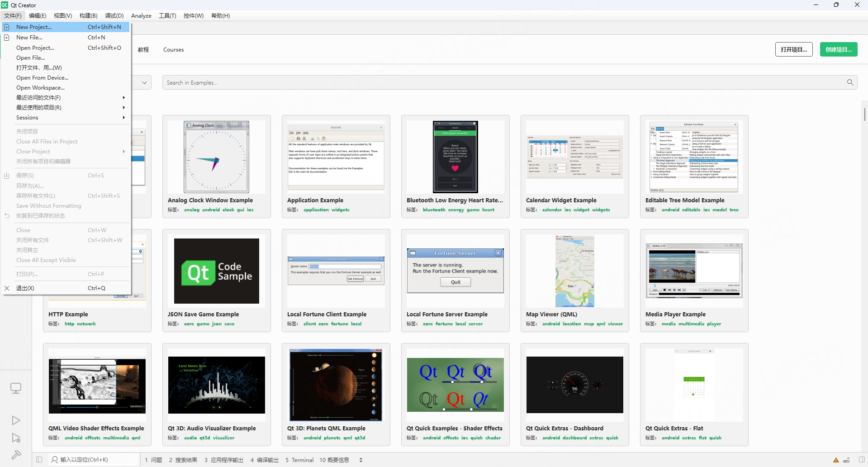Open the 控件(W) menu

tap(194, 16)
